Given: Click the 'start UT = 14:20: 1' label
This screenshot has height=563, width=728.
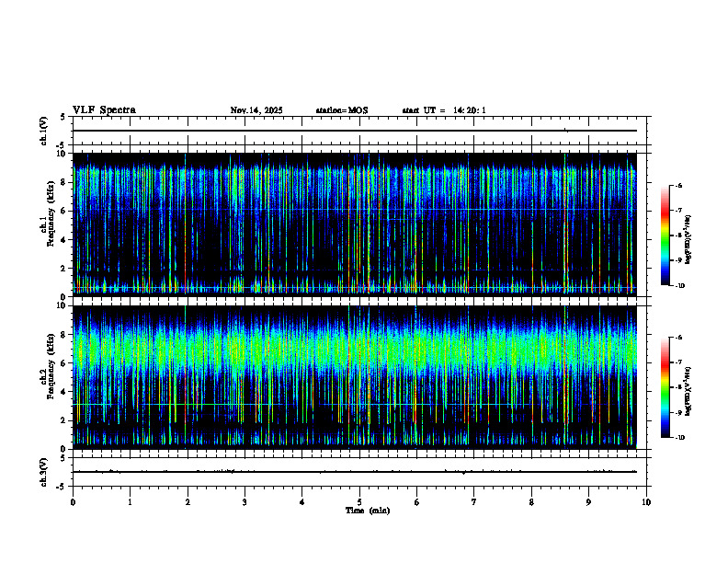Looking at the screenshot, I should coord(444,110).
